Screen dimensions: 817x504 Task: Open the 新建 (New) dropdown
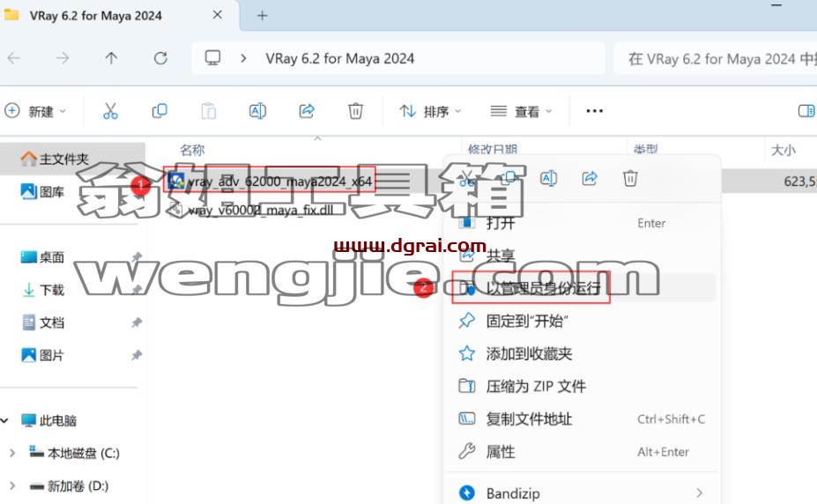click(35, 111)
